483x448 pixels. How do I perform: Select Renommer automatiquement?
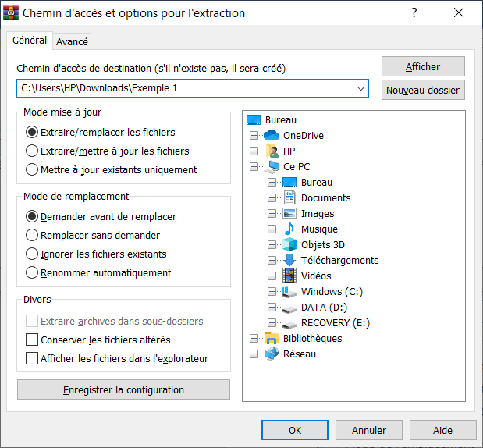[x=98, y=273]
